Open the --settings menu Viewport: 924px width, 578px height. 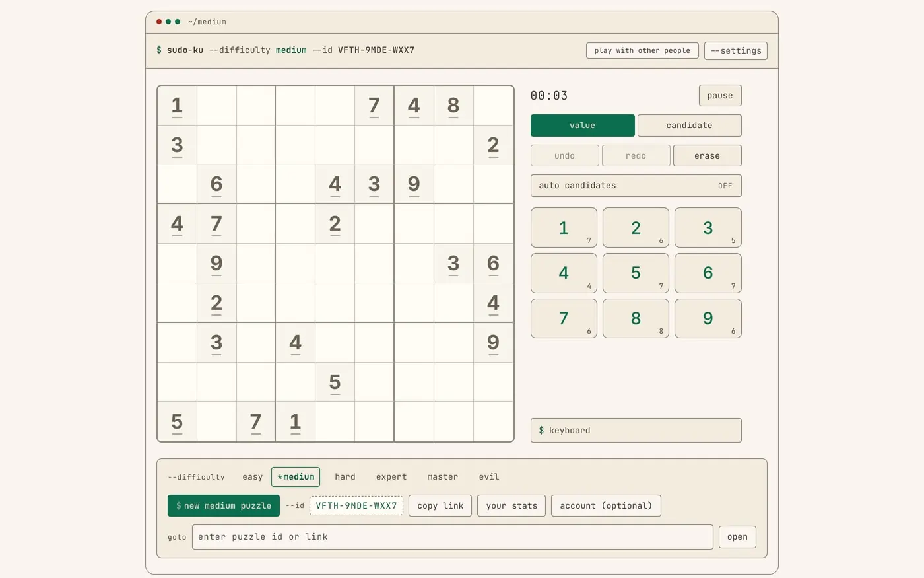(736, 51)
